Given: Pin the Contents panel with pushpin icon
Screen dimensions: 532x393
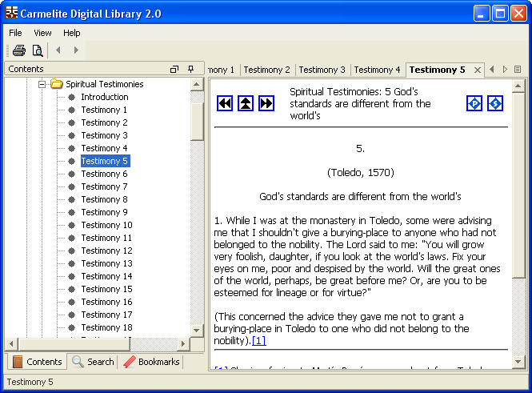Looking at the screenshot, I should coord(190,70).
